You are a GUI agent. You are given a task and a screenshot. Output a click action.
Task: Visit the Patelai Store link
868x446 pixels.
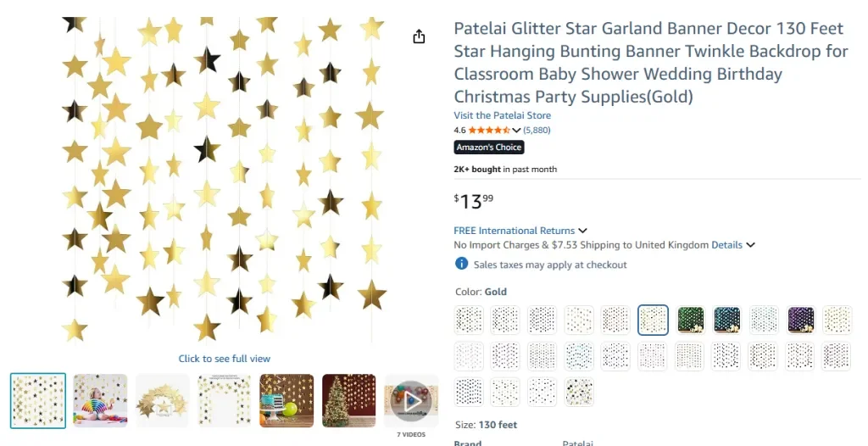502,115
